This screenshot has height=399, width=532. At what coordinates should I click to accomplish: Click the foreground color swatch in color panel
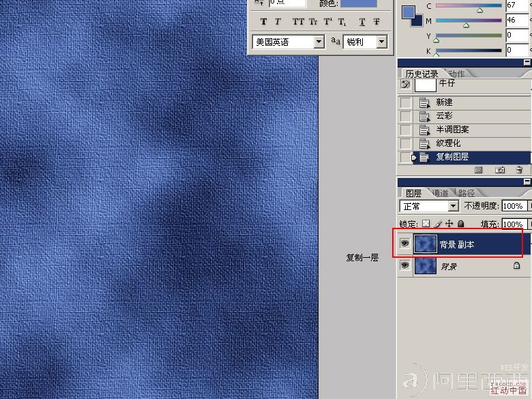coord(408,12)
